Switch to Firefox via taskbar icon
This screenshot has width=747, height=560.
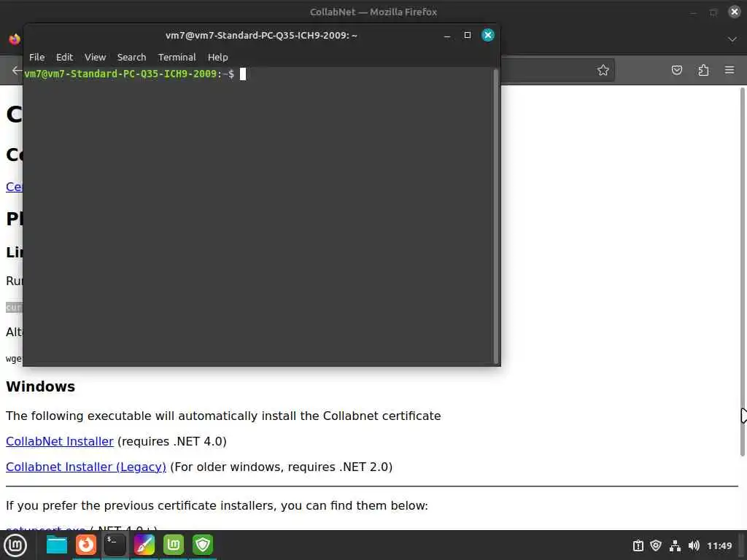point(86,545)
